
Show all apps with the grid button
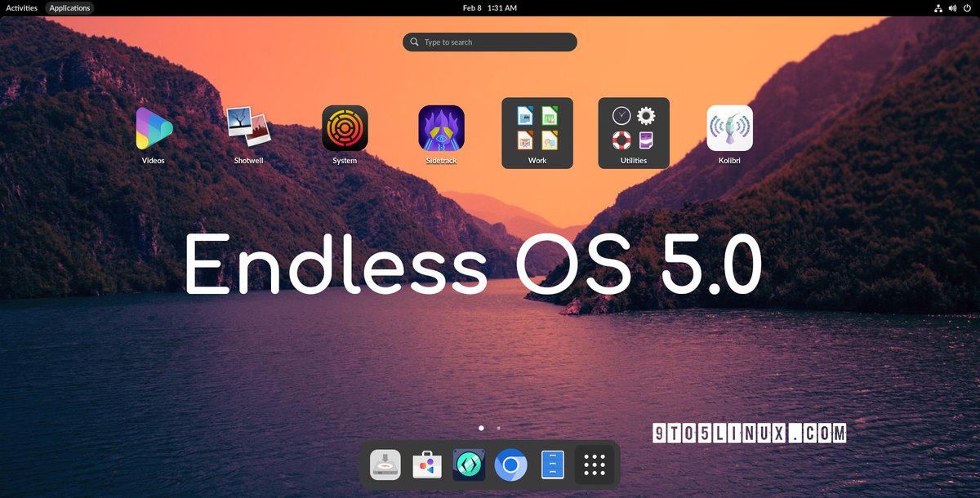pyautogui.click(x=595, y=465)
